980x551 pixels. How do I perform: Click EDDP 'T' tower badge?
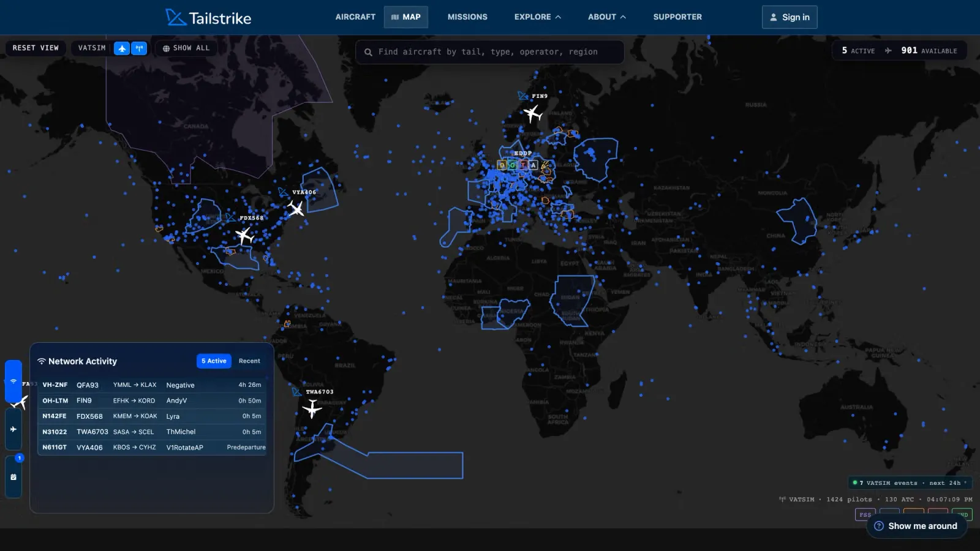tap(523, 165)
